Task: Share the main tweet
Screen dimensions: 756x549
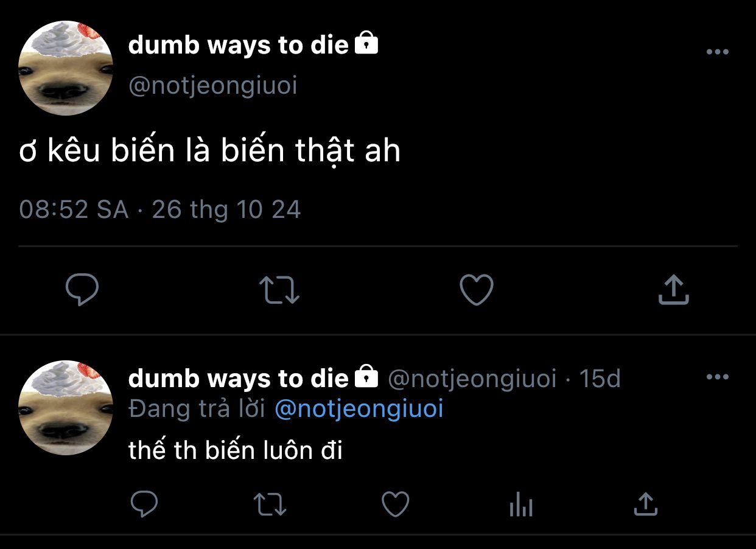Action: pyautogui.click(x=674, y=290)
